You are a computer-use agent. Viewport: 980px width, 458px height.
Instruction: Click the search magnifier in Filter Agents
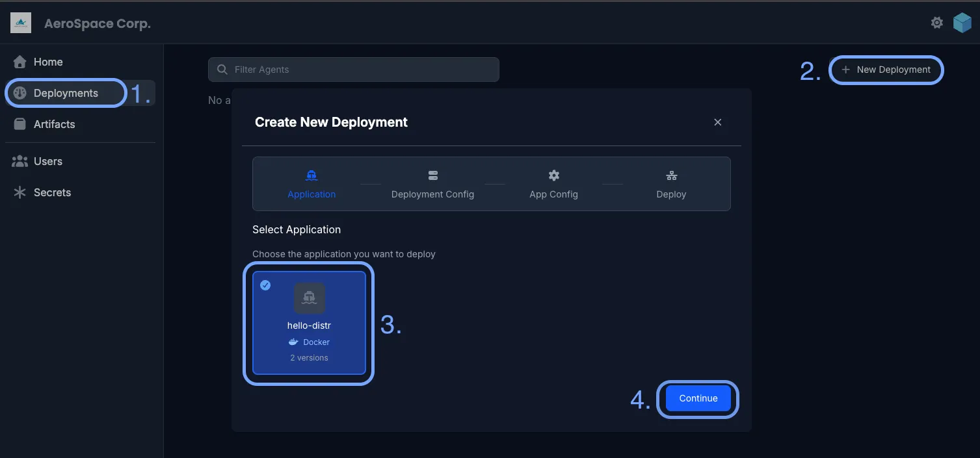coord(222,70)
